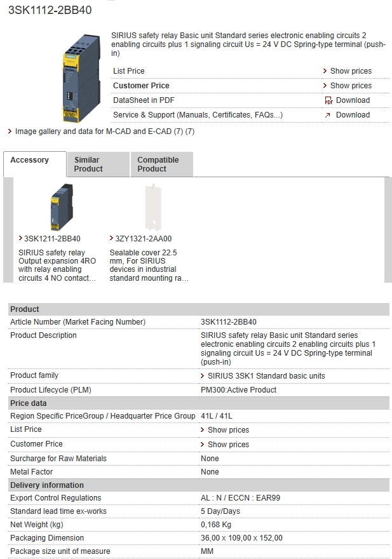Switch to the Similar Product tab
The image size is (392, 559).
point(98,165)
